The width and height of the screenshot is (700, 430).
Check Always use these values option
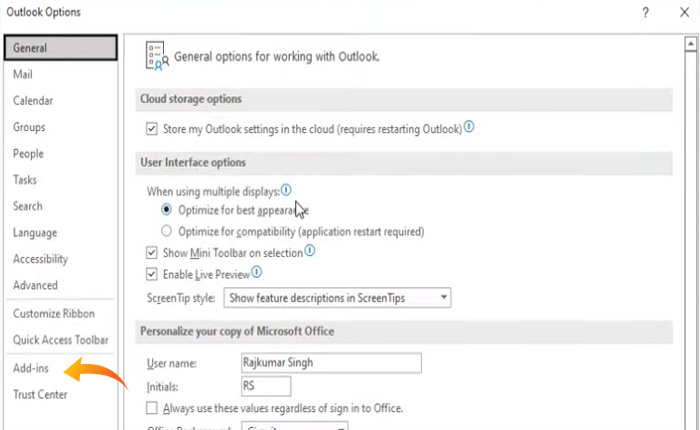(x=152, y=408)
